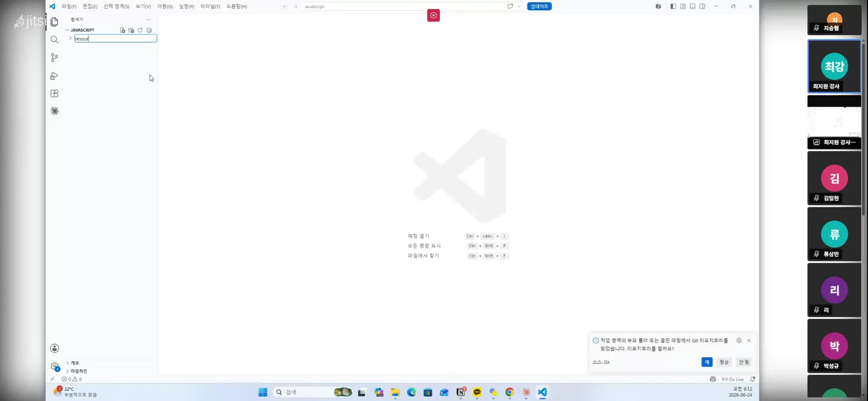The image size is (868, 401).
Task: Click the red recording indicator icon
Action: [x=434, y=15]
